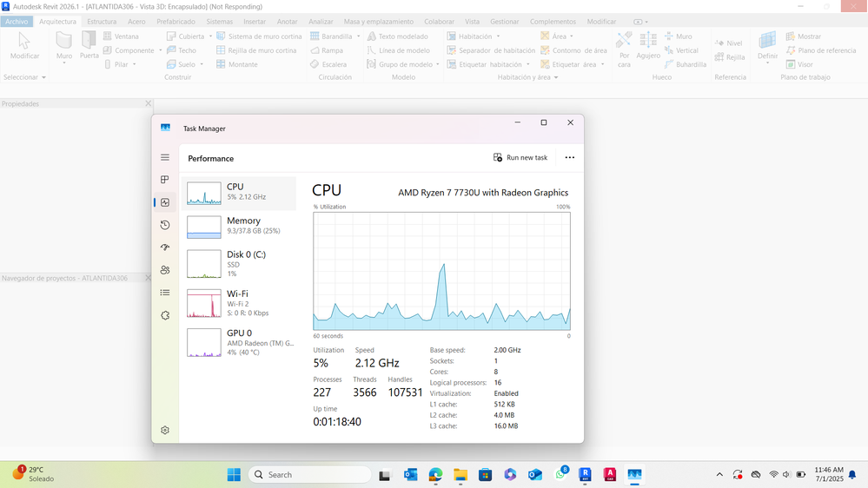Open Details icon in Task Manager sidebar
Screen dimensions: 868x488
coord(165,293)
